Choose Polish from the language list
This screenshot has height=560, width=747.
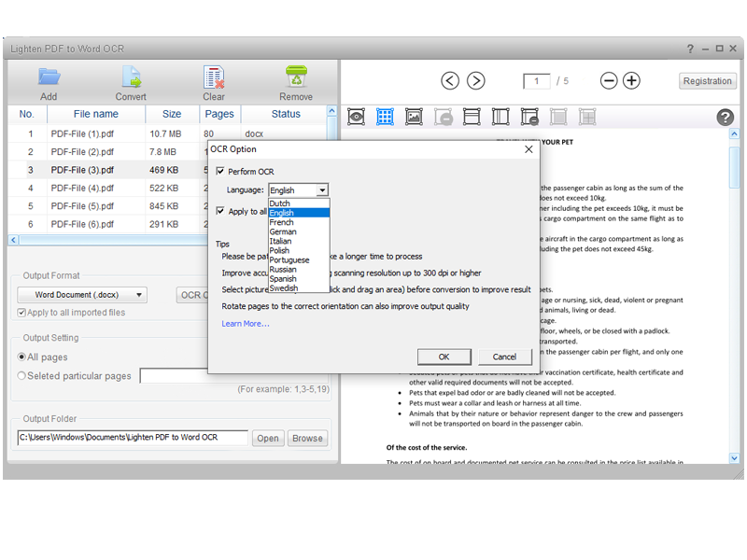click(299, 250)
